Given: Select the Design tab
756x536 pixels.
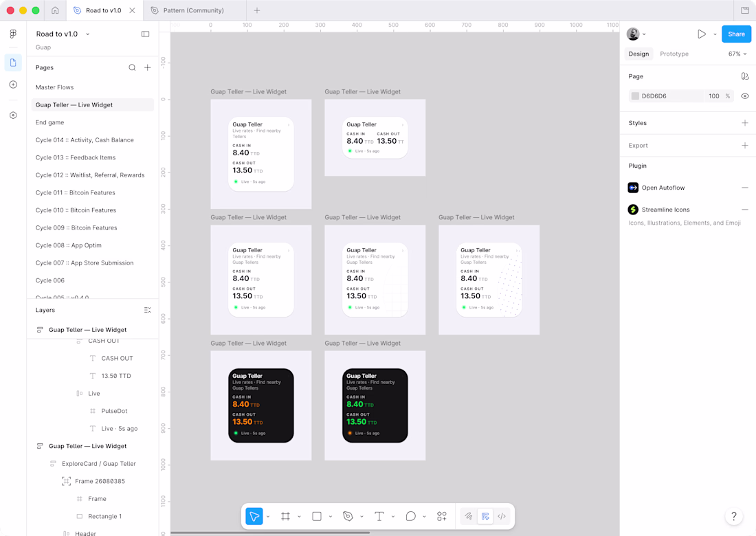Looking at the screenshot, I should click(x=638, y=54).
